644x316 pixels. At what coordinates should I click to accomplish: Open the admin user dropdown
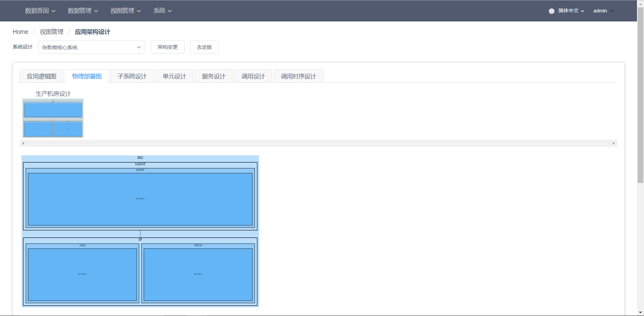(x=603, y=11)
